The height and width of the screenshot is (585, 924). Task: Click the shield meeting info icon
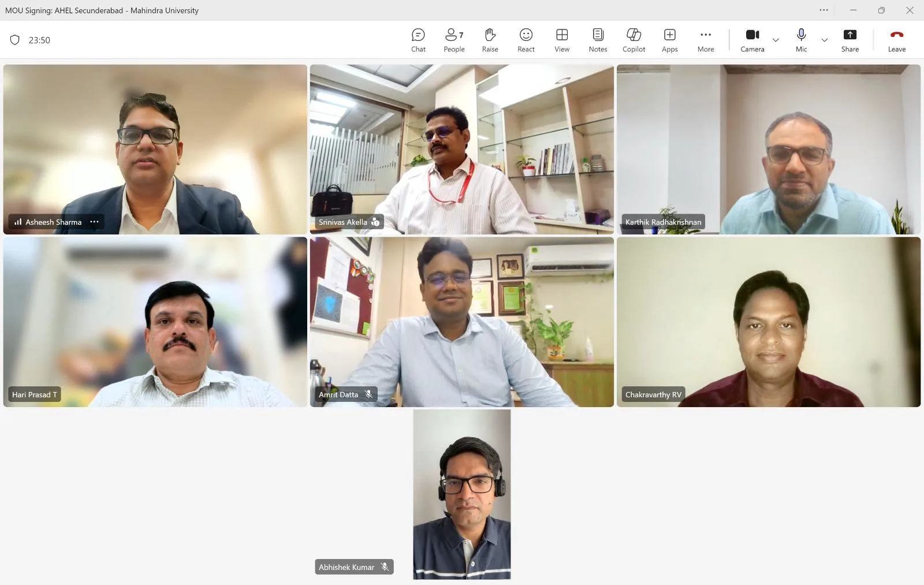point(15,40)
